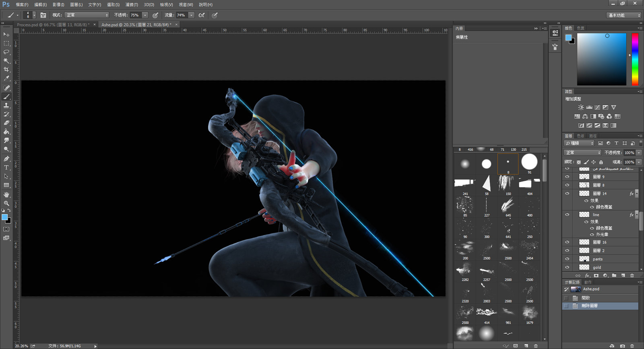The width and height of the screenshot is (644, 349).
Task: Select the 圖層 16 layer row
Action: point(600,242)
